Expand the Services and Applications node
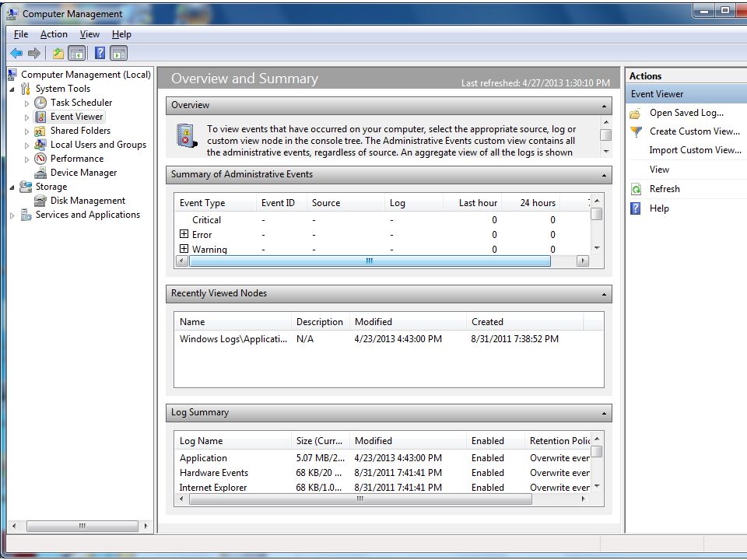This screenshot has width=747, height=560. [12, 215]
